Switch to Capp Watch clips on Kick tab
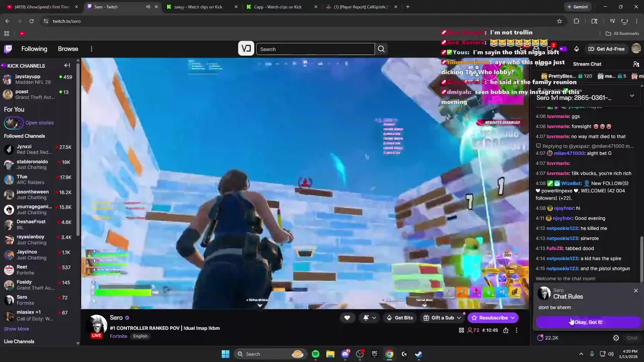 [281, 7]
